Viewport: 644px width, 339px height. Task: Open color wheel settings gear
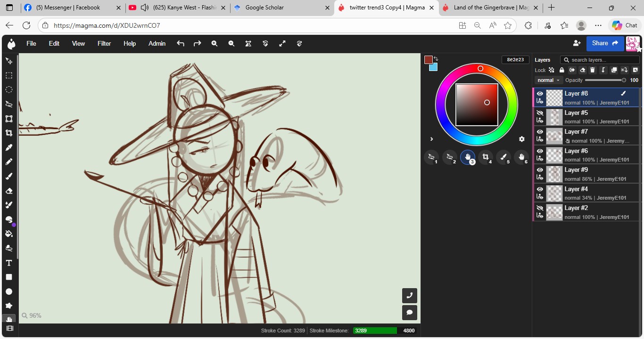click(521, 139)
